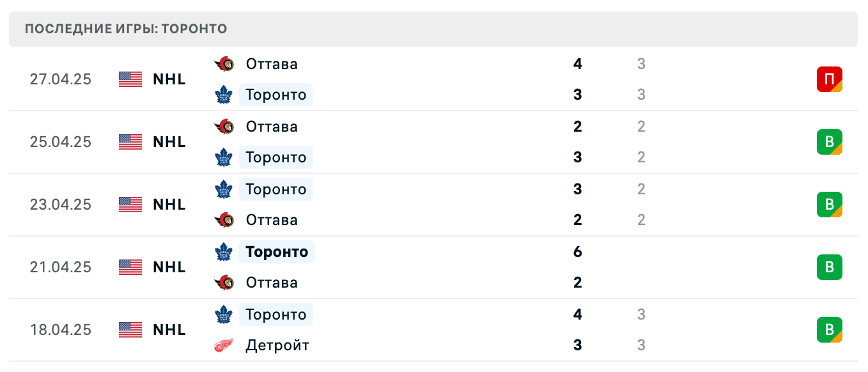The height and width of the screenshot is (372, 868).
Task: Click the USA flag next to the 25.04.25 match
Action: pos(130,142)
